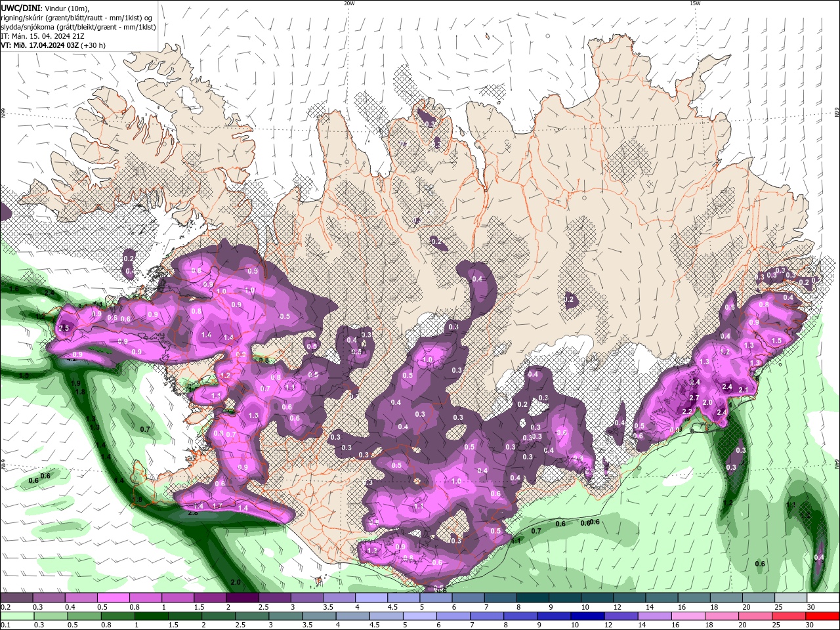Click the '20W' longitude label at the top
840x630 pixels.
tap(349, 3)
